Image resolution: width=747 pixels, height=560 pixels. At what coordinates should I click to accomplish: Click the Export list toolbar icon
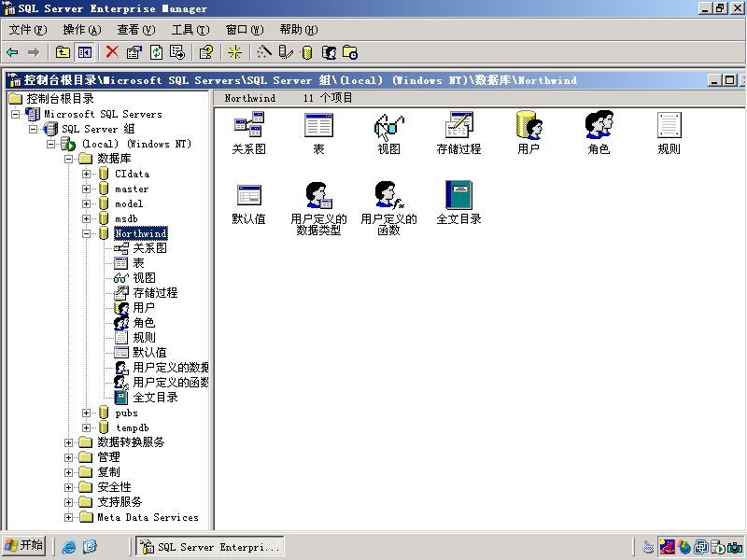(177, 52)
